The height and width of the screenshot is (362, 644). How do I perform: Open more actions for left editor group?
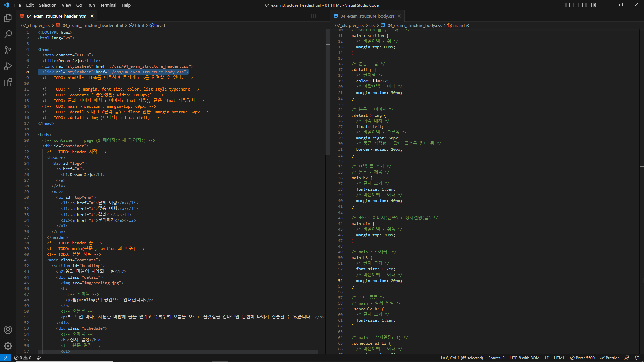(x=322, y=16)
